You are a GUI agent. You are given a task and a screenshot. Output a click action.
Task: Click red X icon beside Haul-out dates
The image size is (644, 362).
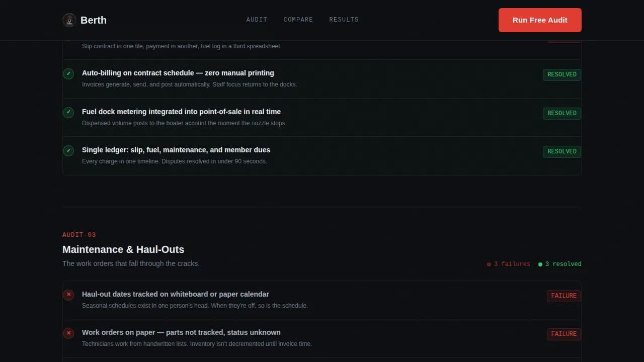(68, 295)
